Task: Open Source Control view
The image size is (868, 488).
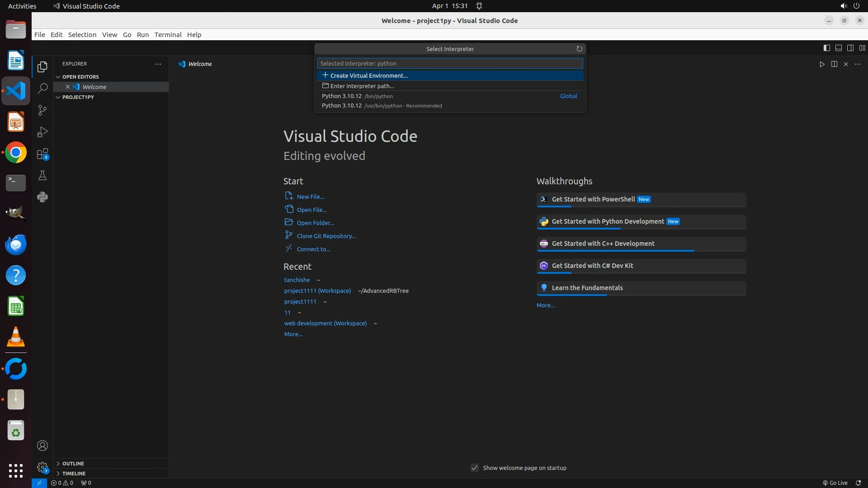Action: point(42,110)
